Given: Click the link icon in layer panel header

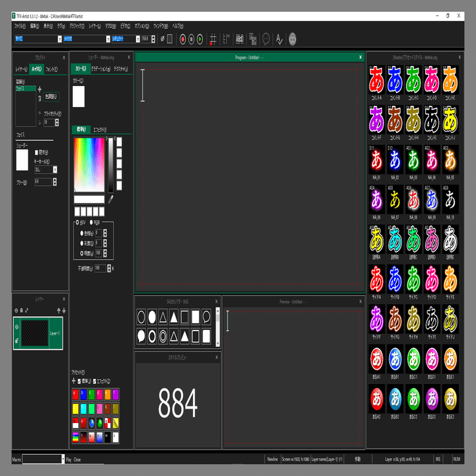Looking at the screenshot, I should click(26, 310).
